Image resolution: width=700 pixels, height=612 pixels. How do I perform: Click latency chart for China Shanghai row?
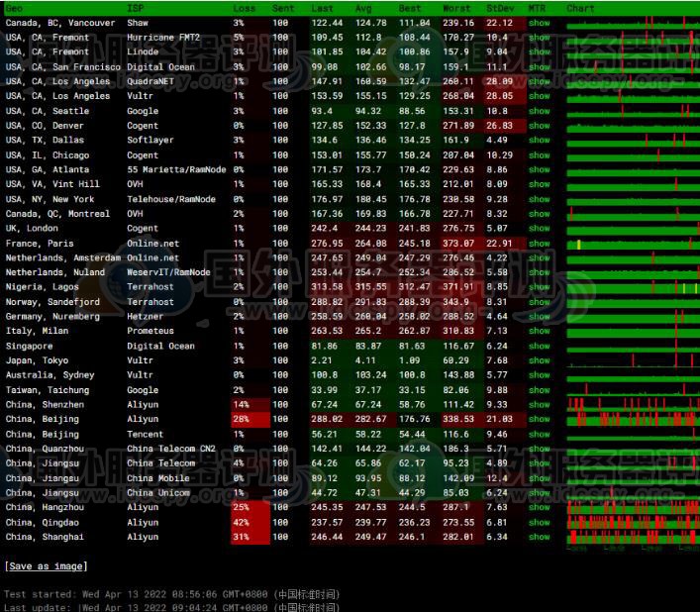coord(633,537)
